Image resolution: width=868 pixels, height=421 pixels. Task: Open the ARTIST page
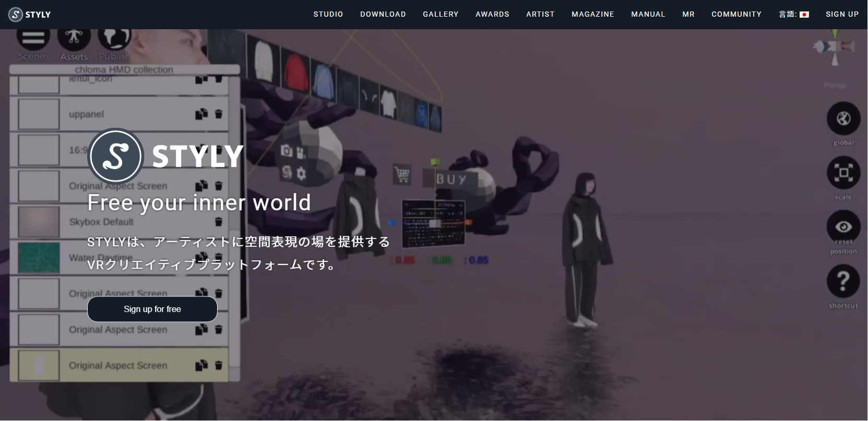pyautogui.click(x=540, y=15)
